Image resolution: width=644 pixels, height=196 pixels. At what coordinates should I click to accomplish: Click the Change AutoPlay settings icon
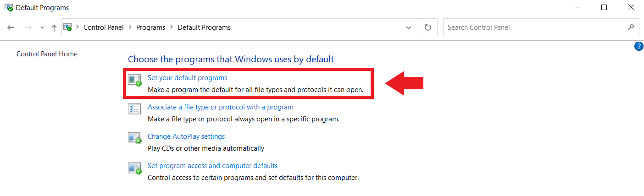coord(134,138)
